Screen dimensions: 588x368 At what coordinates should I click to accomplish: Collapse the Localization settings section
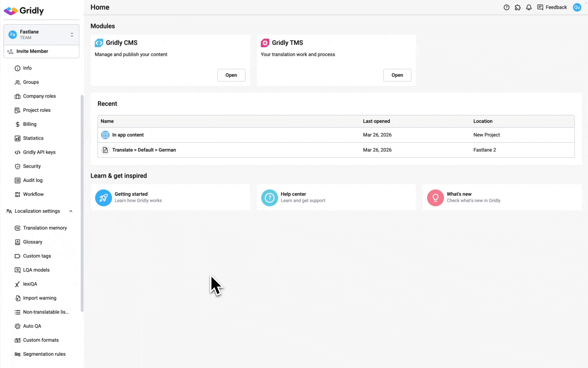pyautogui.click(x=71, y=211)
